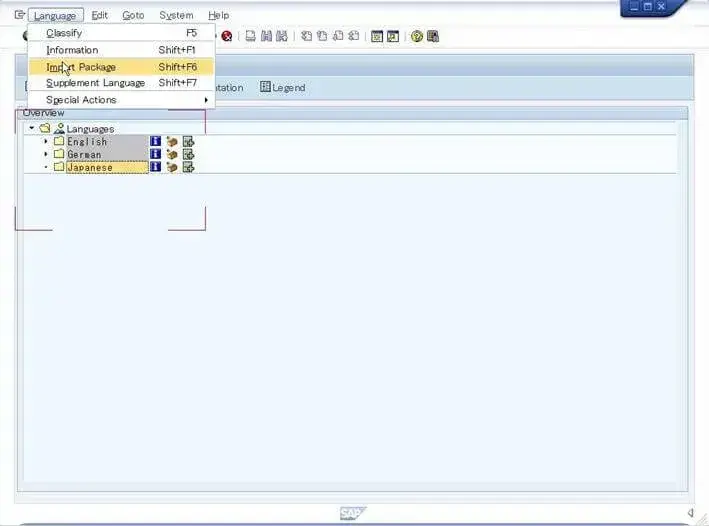709x526 pixels.
Task: Click the import package icon for German
Action: coord(172,154)
